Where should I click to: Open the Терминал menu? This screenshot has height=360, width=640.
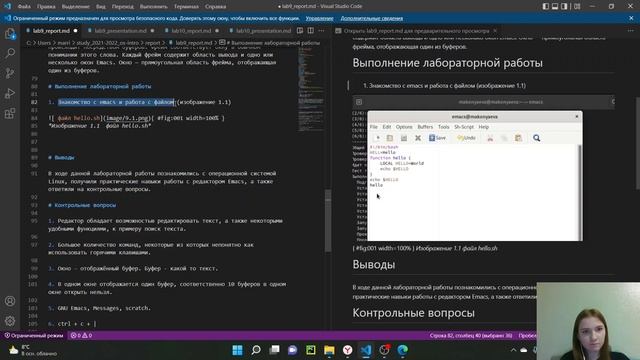pos(186,7)
